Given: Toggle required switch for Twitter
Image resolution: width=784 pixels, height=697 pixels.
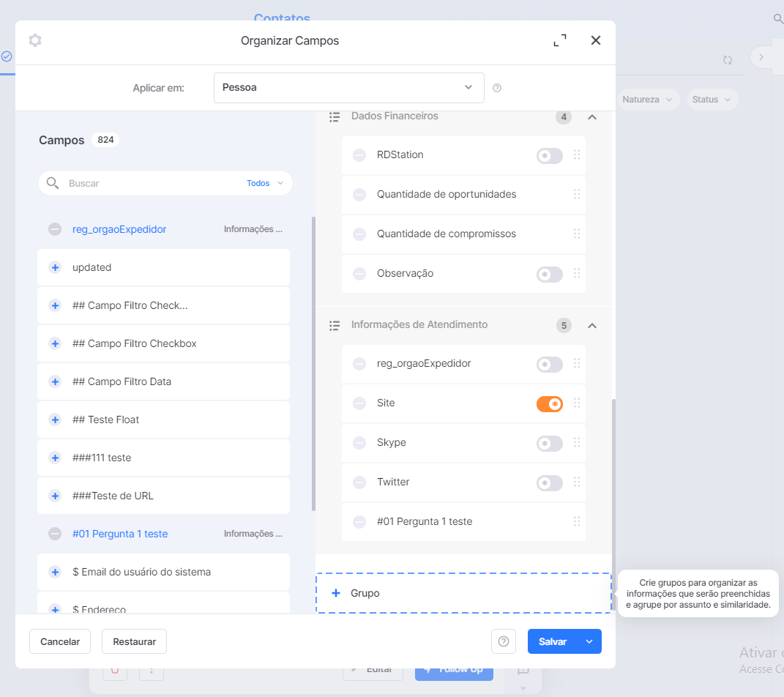Looking at the screenshot, I should click(550, 482).
